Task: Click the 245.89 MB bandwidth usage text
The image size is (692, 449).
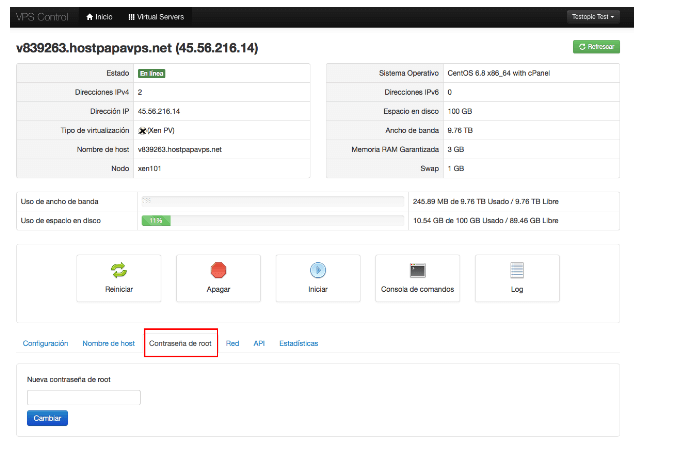Action: tap(485, 201)
